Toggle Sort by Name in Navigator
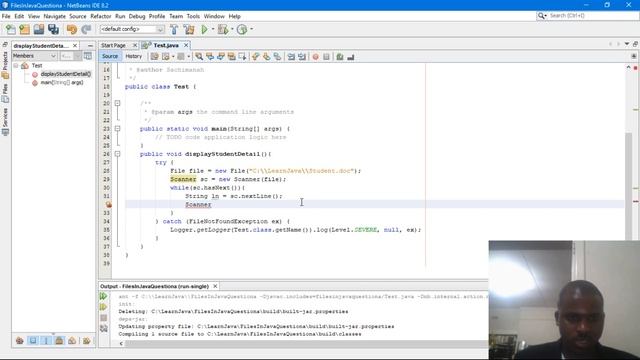This screenshot has width=640, height=360. 87,340
